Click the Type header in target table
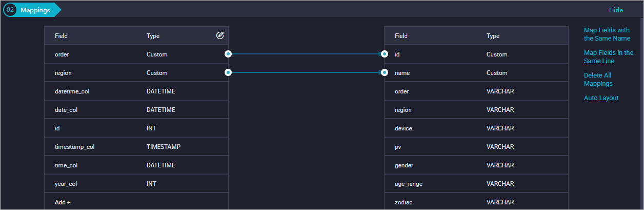644x210 pixels. click(x=493, y=36)
